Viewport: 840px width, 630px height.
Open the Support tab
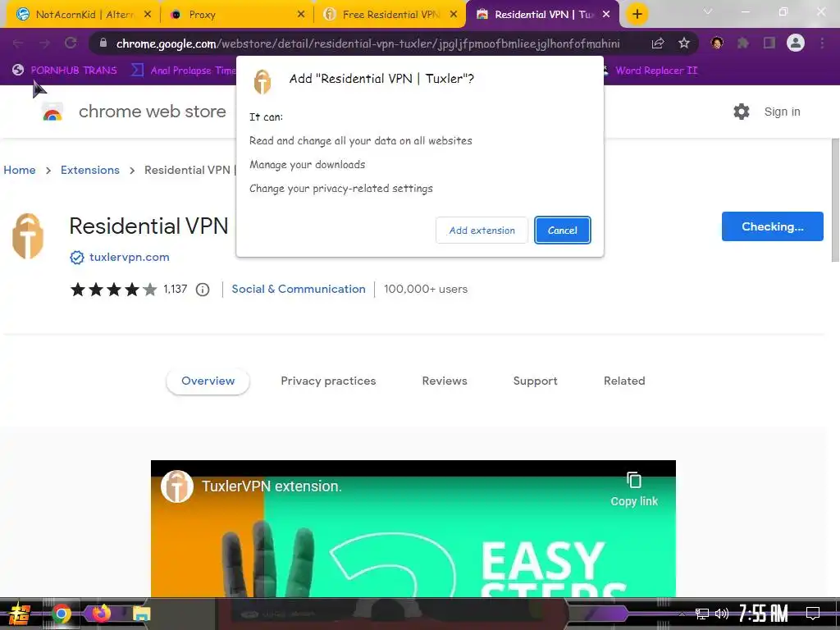(535, 381)
